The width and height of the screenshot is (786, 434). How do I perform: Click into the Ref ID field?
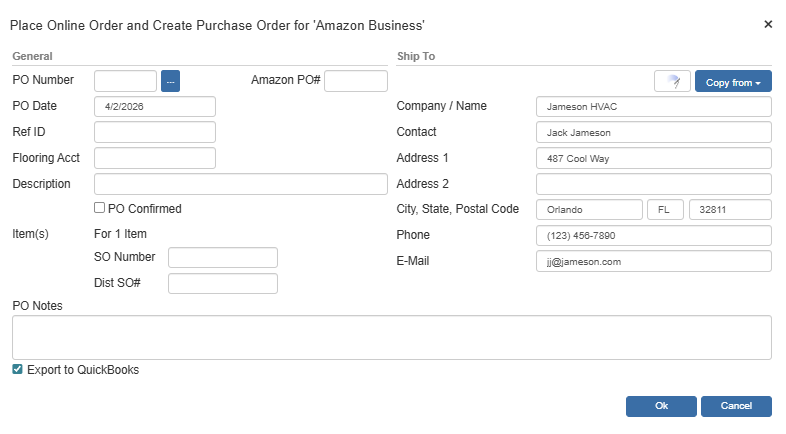(155, 132)
